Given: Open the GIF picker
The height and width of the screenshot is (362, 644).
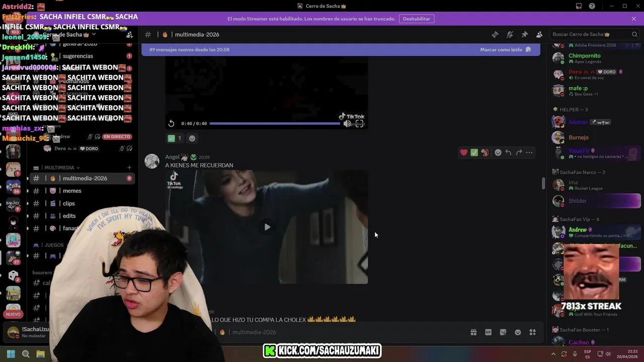Looking at the screenshot, I should (x=488, y=332).
